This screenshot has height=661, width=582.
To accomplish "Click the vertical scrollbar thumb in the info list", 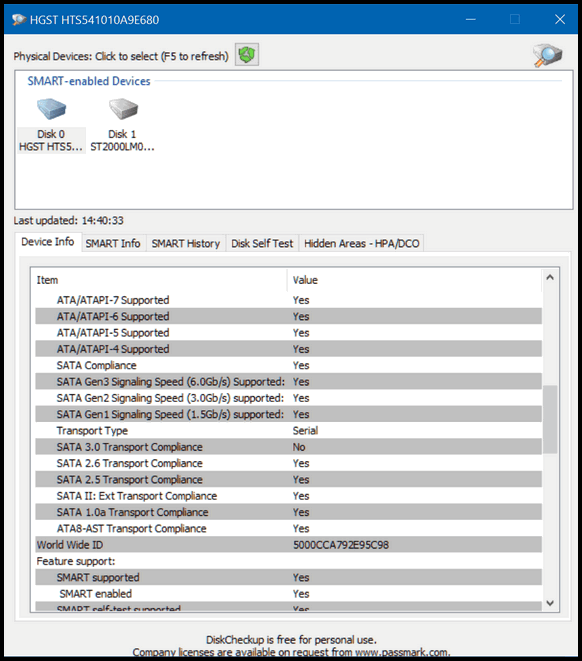I will pos(550,419).
